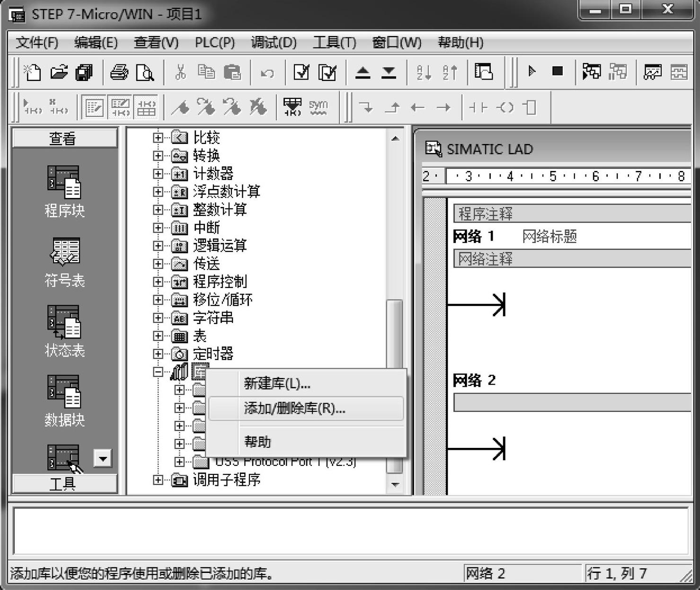Click the Print icon in toolbar

coord(119,72)
